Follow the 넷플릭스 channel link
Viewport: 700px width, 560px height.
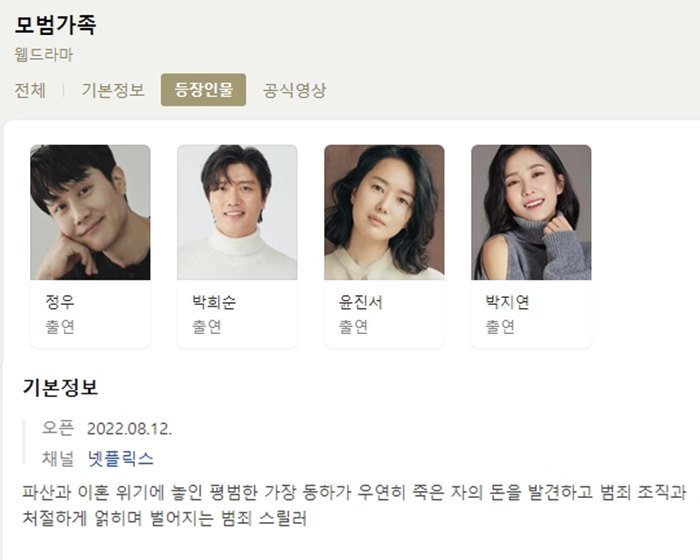click(121, 459)
